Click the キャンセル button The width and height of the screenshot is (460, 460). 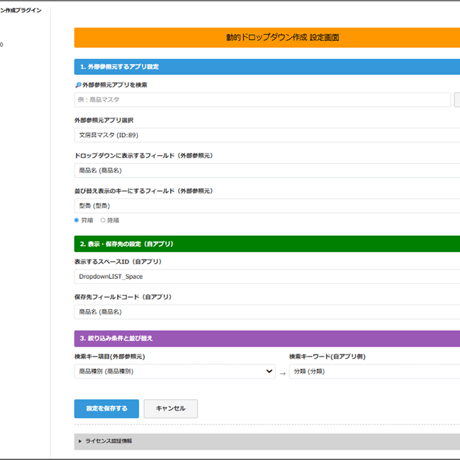(x=171, y=409)
